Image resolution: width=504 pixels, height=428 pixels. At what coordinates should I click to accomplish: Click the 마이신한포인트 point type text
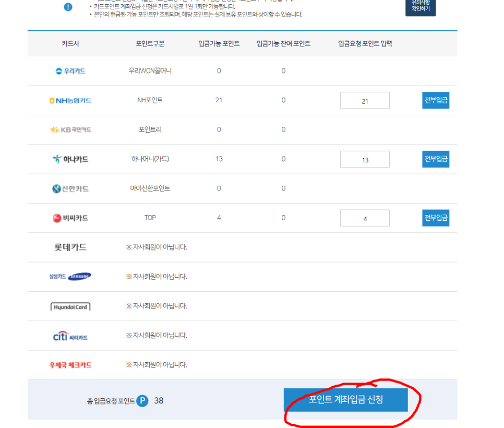(x=150, y=188)
